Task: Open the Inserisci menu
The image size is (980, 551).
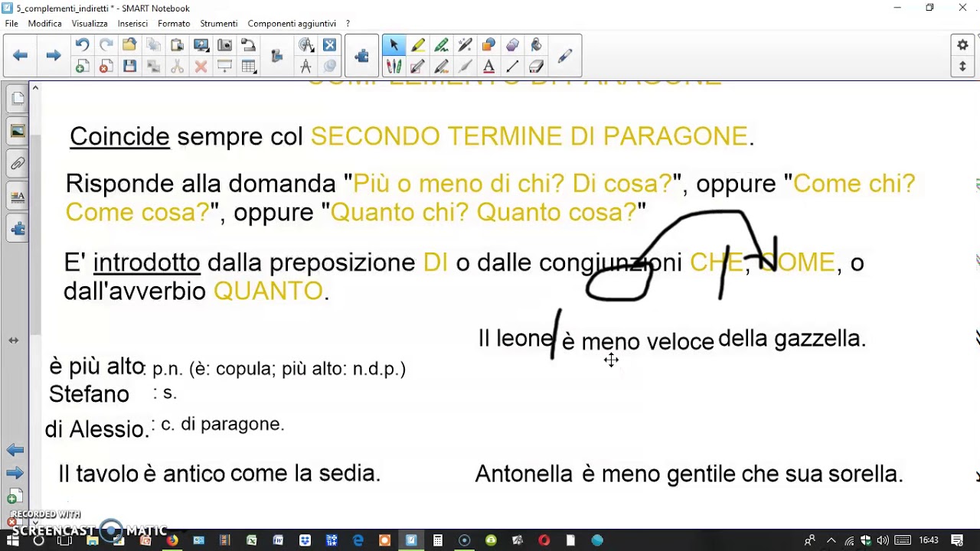Action: point(132,24)
